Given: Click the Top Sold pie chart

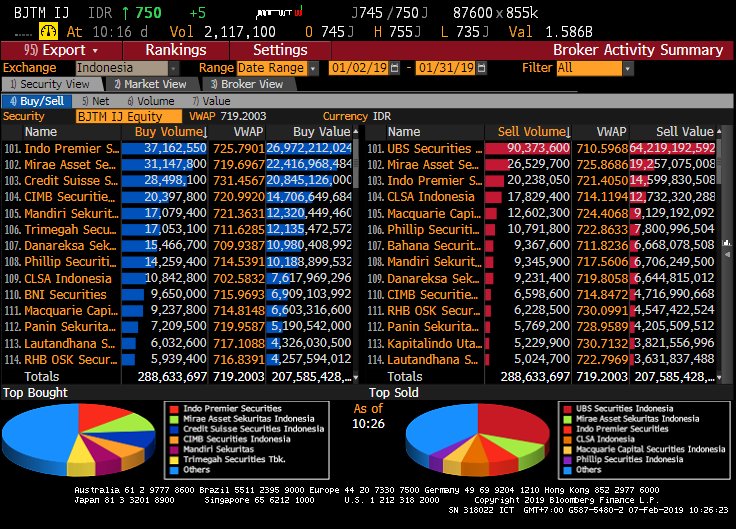Looking at the screenshot, I should click(477, 439).
